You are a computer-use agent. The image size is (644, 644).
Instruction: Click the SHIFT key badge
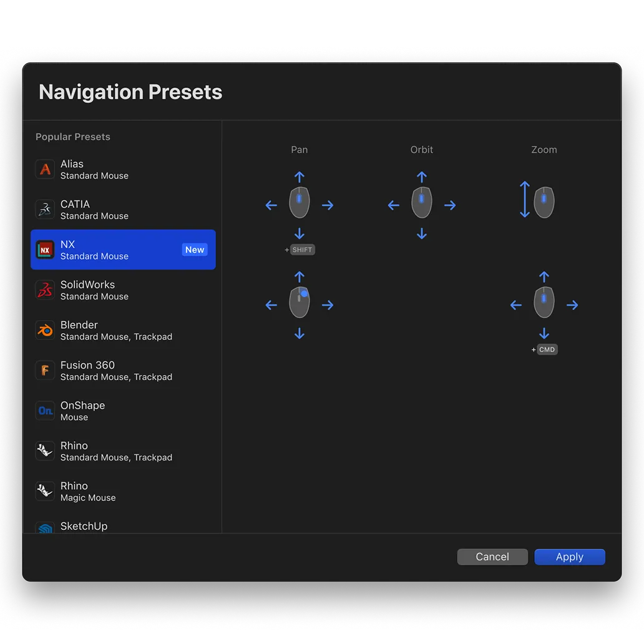[x=302, y=250]
